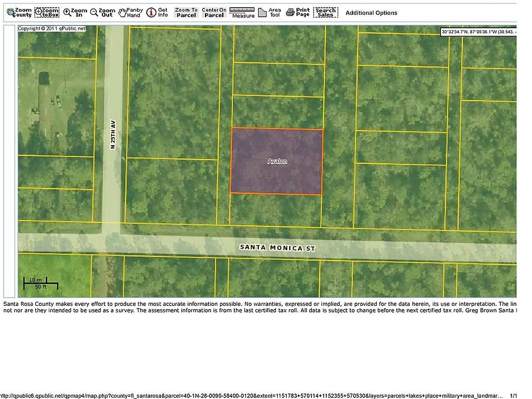Click the 10 m / 50 ft scale bar

pyautogui.click(x=40, y=283)
